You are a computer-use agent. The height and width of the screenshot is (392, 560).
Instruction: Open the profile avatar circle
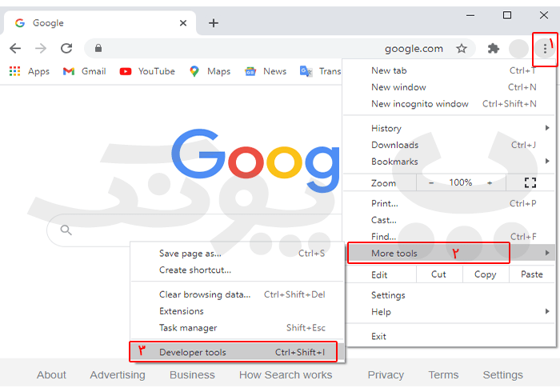pyautogui.click(x=518, y=49)
